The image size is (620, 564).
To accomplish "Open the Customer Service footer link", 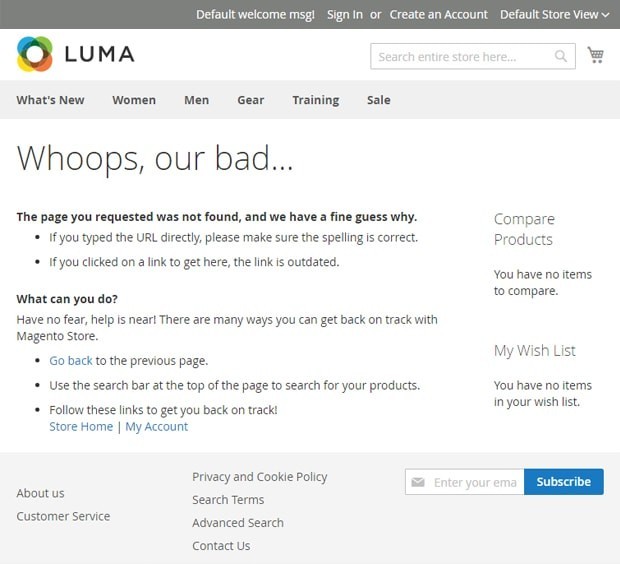I will (63, 516).
